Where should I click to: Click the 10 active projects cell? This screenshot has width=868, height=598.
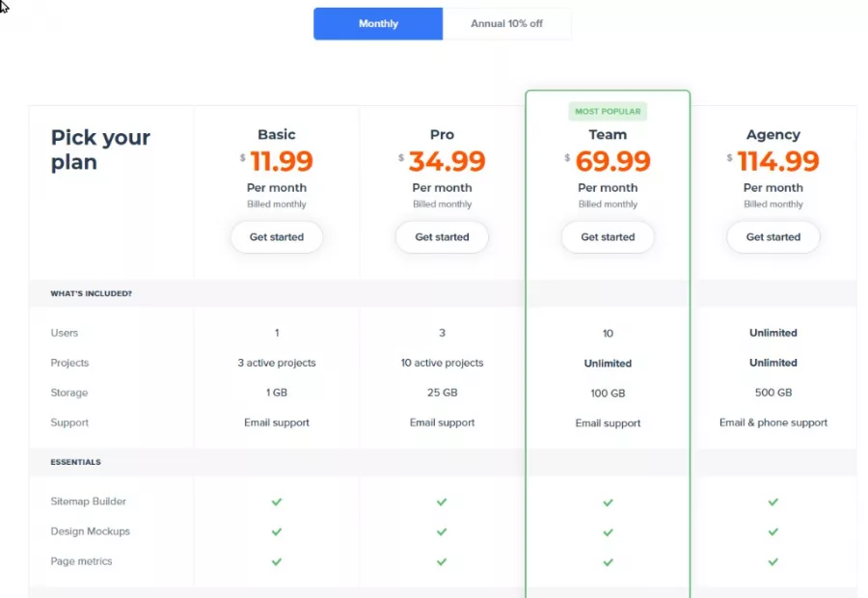[442, 363]
